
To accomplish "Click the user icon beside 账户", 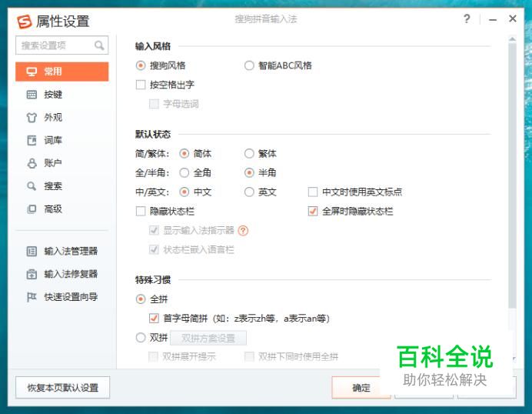I will click(x=32, y=163).
